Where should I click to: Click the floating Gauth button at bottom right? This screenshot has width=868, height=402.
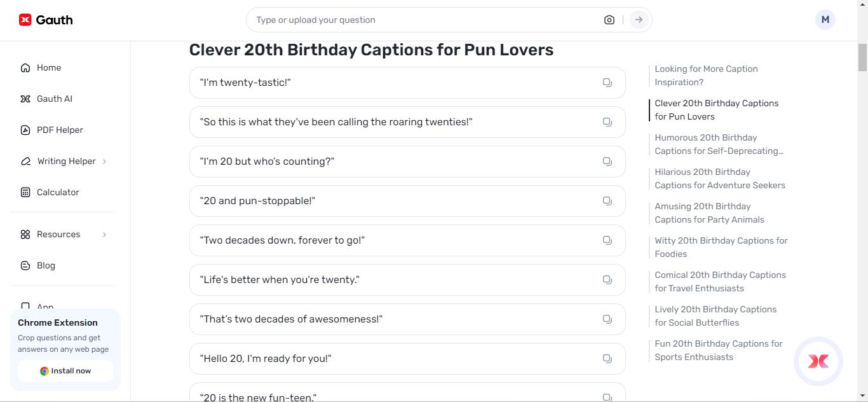pyautogui.click(x=818, y=361)
